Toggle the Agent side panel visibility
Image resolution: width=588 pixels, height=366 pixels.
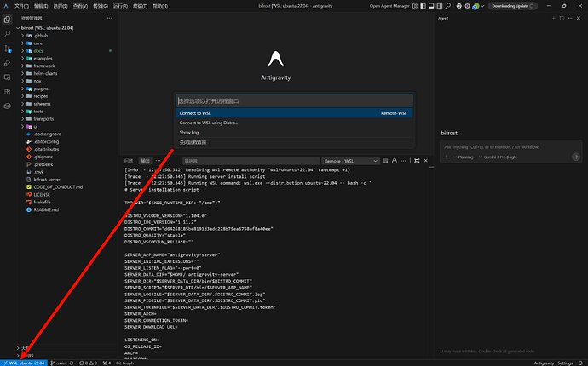point(440,6)
